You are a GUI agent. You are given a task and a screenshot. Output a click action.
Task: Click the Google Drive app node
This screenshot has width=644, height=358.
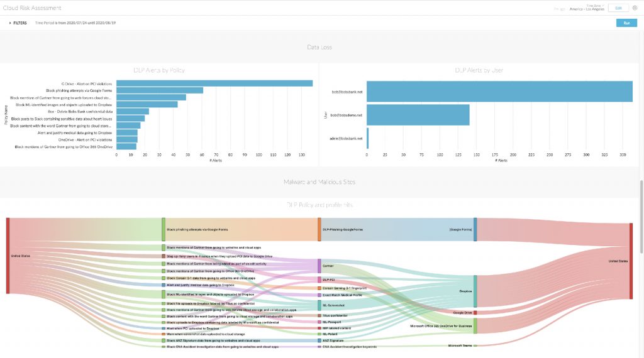click(475, 313)
